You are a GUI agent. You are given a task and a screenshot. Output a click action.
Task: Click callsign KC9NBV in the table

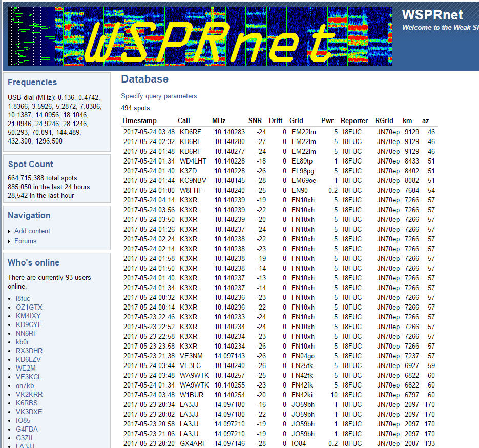193,180
